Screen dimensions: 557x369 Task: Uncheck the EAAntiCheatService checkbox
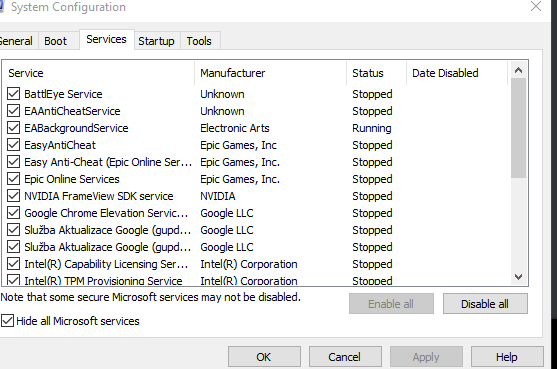pyautogui.click(x=13, y=111)
